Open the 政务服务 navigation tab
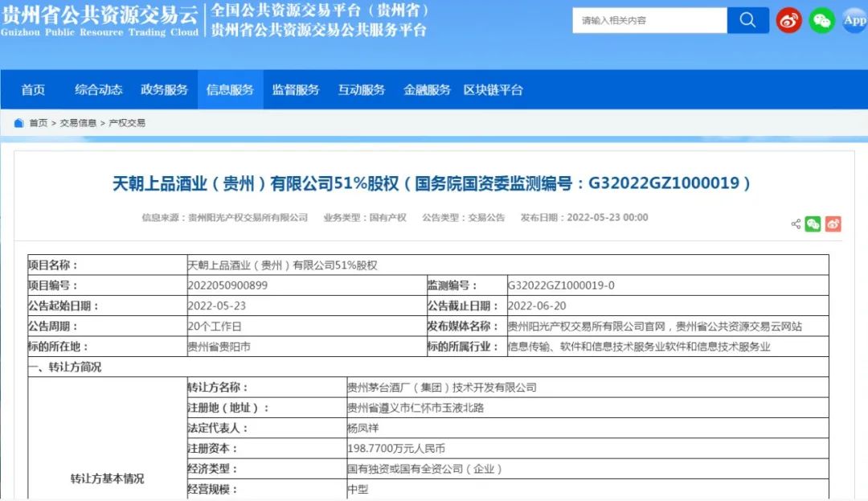Image resolution: width=868 pixels, height=501 pixels. pos(165,90)
